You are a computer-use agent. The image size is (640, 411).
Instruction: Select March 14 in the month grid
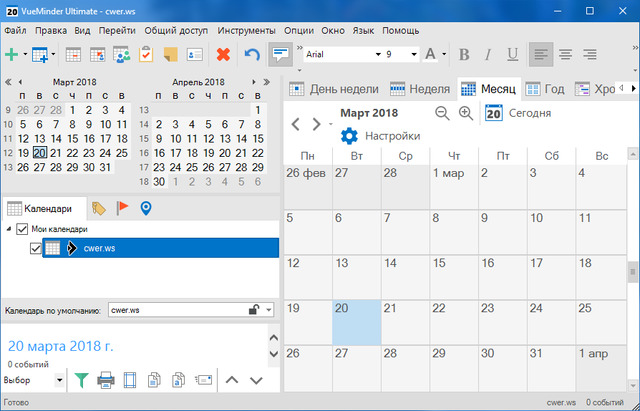405,277
